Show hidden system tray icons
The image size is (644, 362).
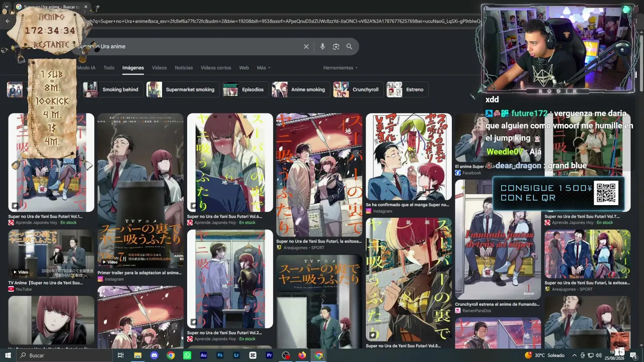pyautogui.click(x=574, y=355)
